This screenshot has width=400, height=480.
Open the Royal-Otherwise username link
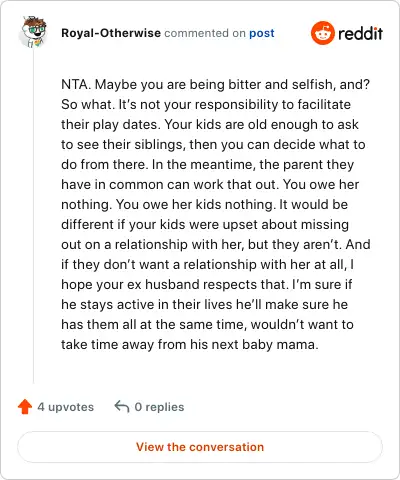[x=111, y=33]
